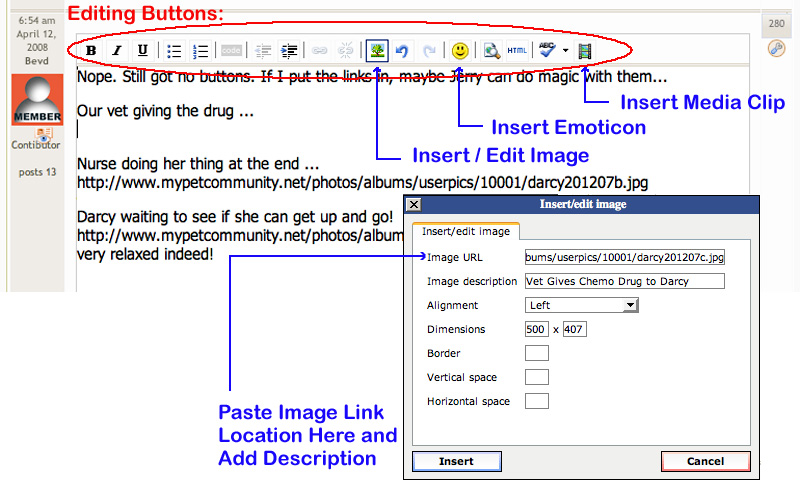Insert an ordered numbered list
Image resolution: width=800 pixels, height=504 pixels.
point(200,51)
